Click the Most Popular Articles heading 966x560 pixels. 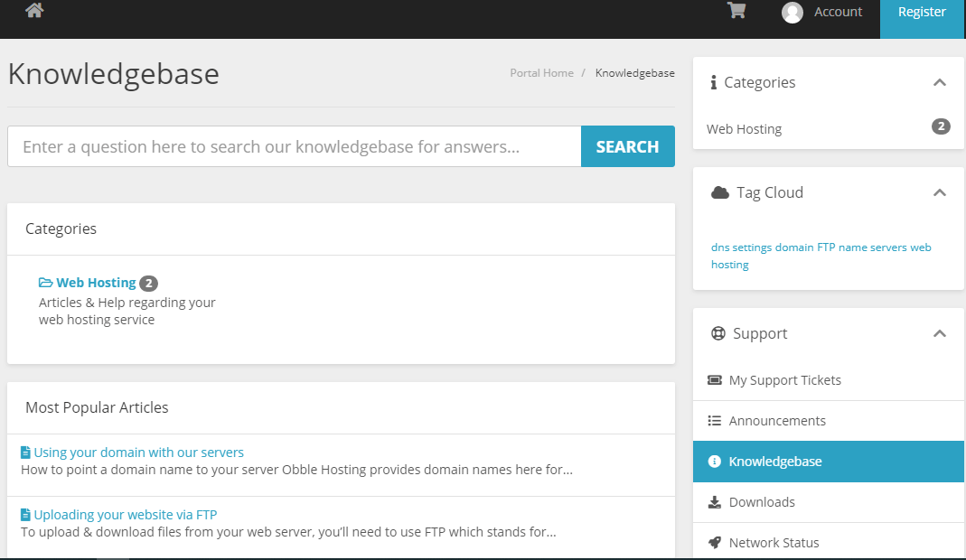point(97,407)
